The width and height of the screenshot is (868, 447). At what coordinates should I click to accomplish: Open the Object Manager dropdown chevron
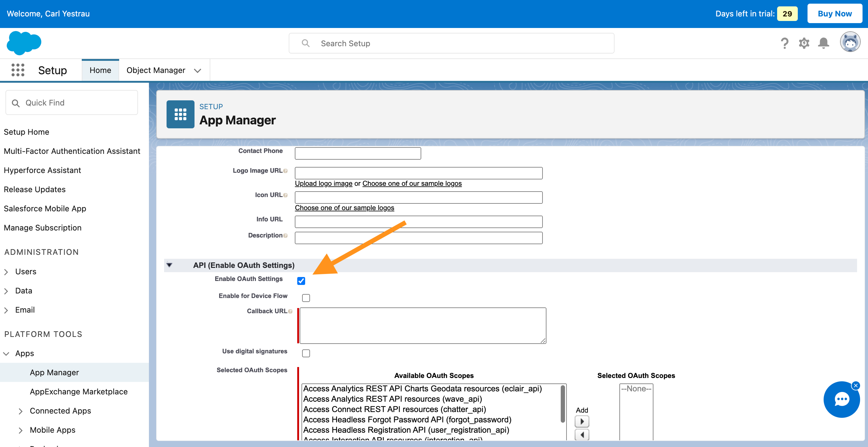(198, 71)
